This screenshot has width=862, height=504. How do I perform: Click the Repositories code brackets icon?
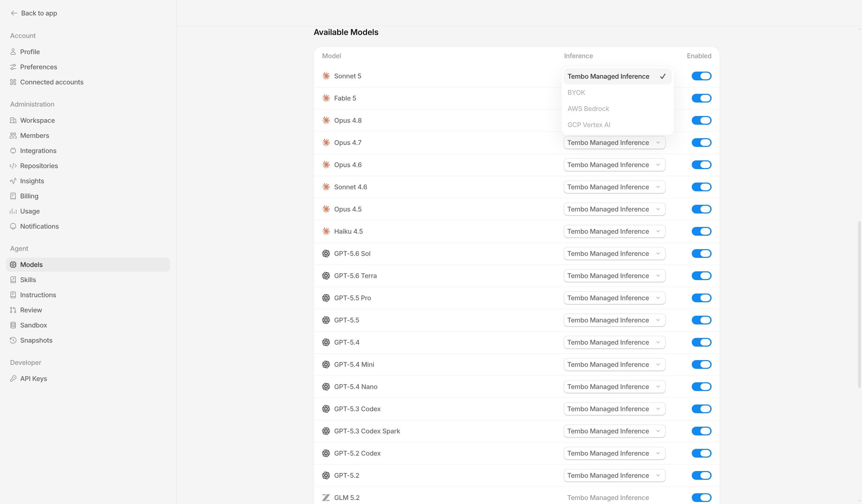click(x=13, y=166)
